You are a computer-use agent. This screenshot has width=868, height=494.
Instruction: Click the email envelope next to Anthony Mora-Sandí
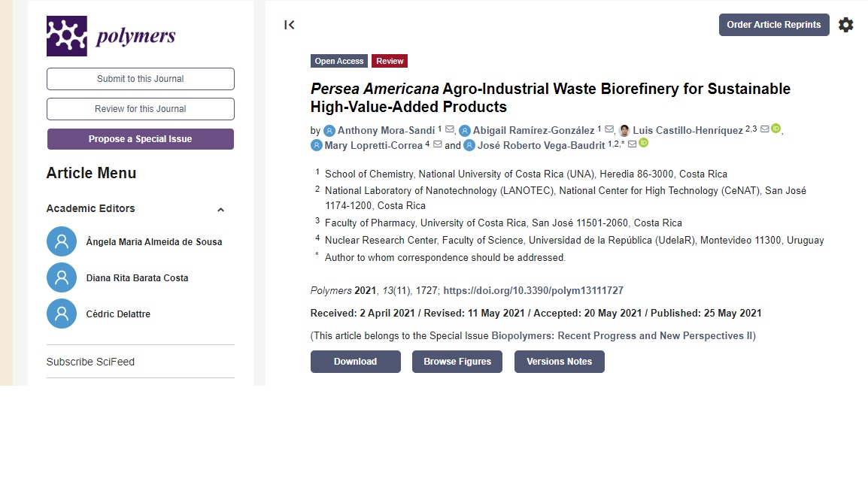tap(450, 129)
